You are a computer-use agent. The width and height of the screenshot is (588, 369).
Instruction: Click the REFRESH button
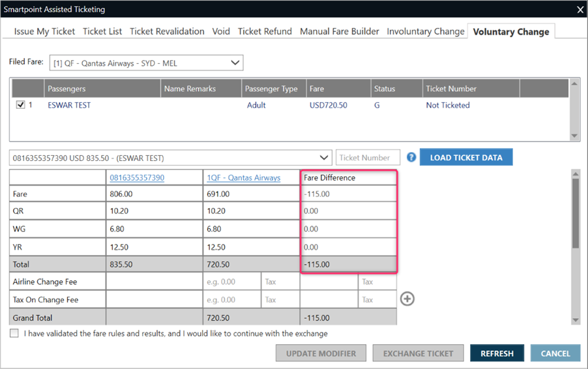[497, 353]
